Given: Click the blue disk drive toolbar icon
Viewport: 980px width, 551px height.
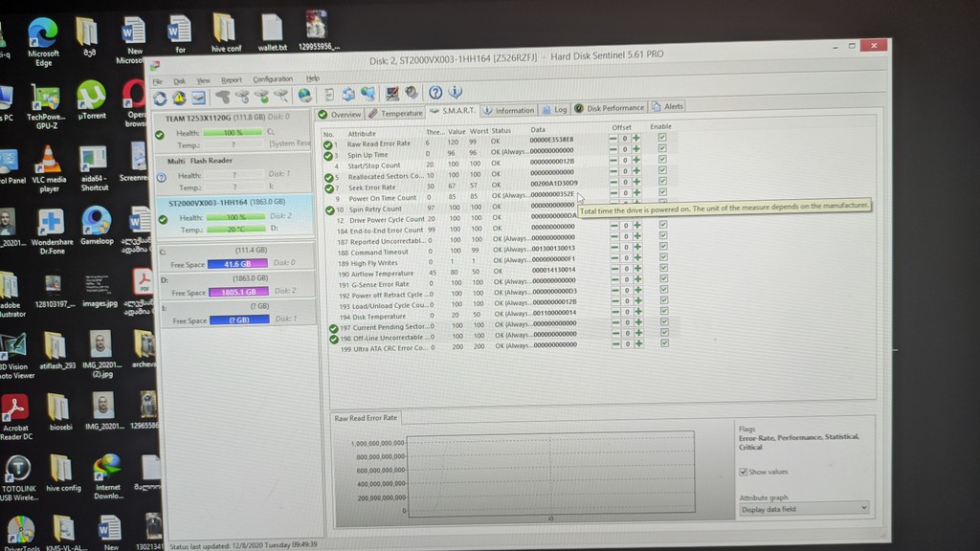Looking at the screenshot, I should (199, 98).
